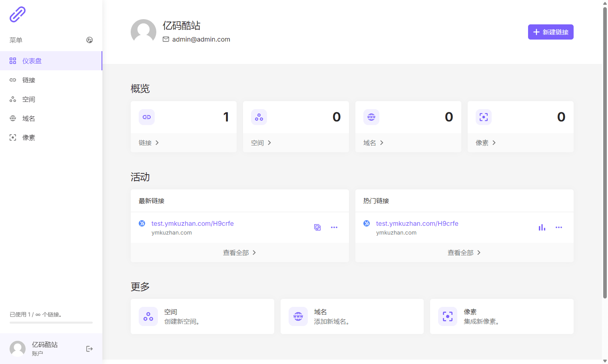Click the favicon of the 最新链接 entry
608x364 pixels.
pos(142,223)
